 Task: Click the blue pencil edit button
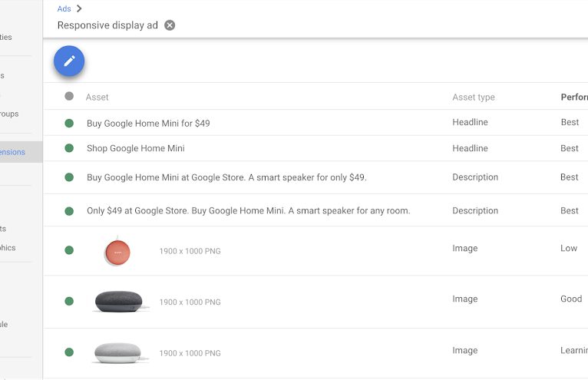pos(69,61)
